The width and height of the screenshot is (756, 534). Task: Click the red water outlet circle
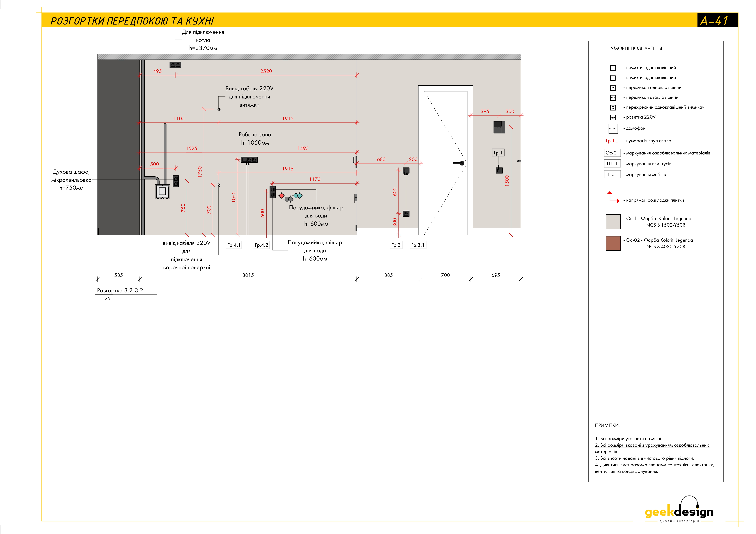282,196
